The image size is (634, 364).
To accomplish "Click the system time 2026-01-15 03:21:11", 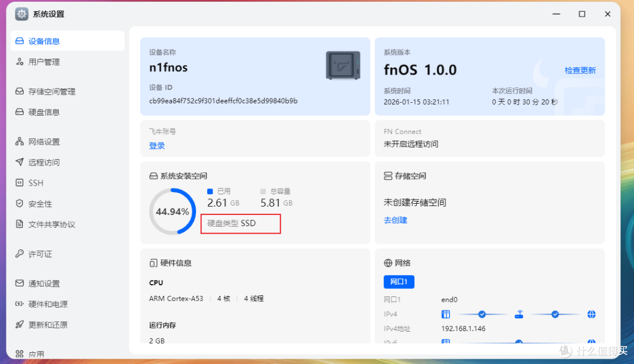I will pyautogui.click(x=416, y=102).
